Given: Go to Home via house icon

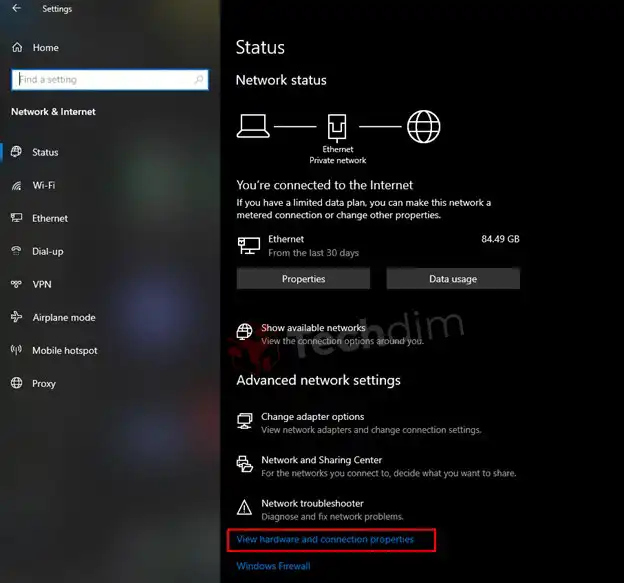Looking at the screenshot, I should click(17, 47).
